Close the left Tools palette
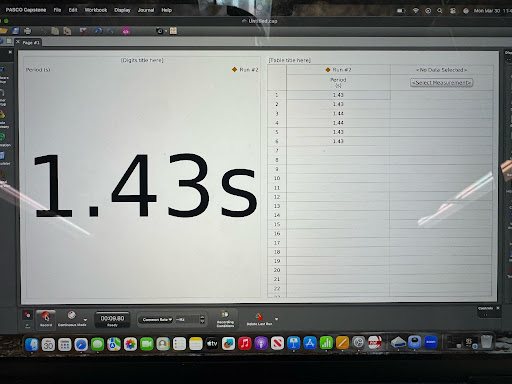The width and height of the screenshot is (512, 384). pos(10,52)
